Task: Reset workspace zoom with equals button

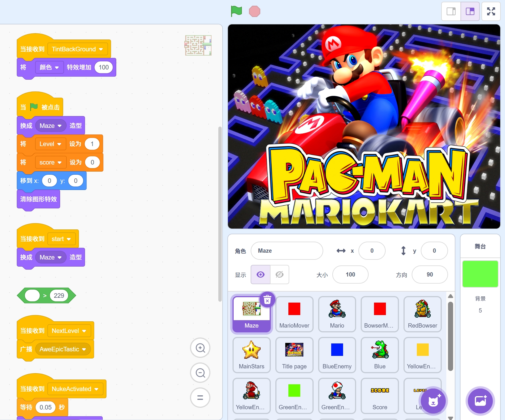Action: coord(200,398)
